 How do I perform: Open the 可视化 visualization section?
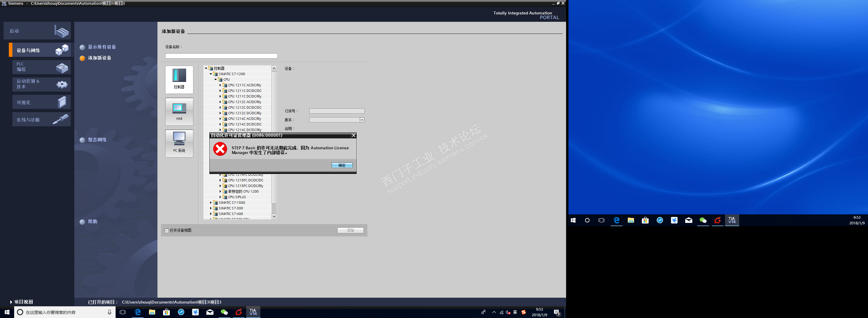(41, 102)
